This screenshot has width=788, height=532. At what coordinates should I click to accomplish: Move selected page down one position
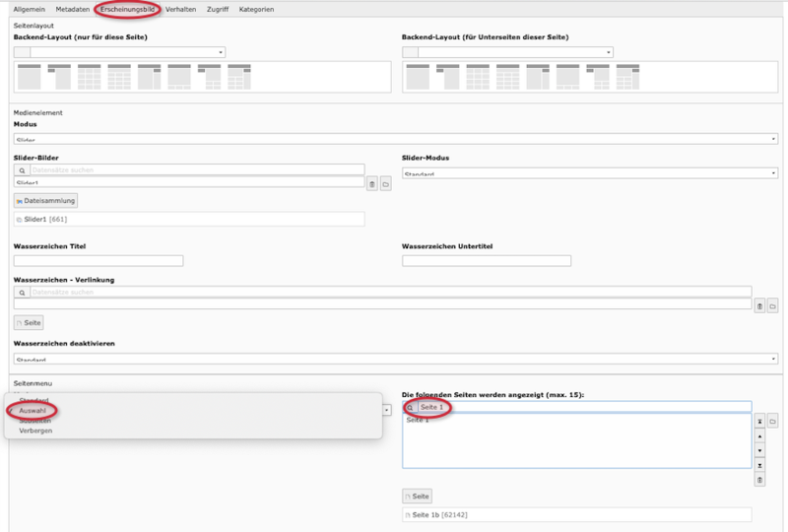[759, 450]
